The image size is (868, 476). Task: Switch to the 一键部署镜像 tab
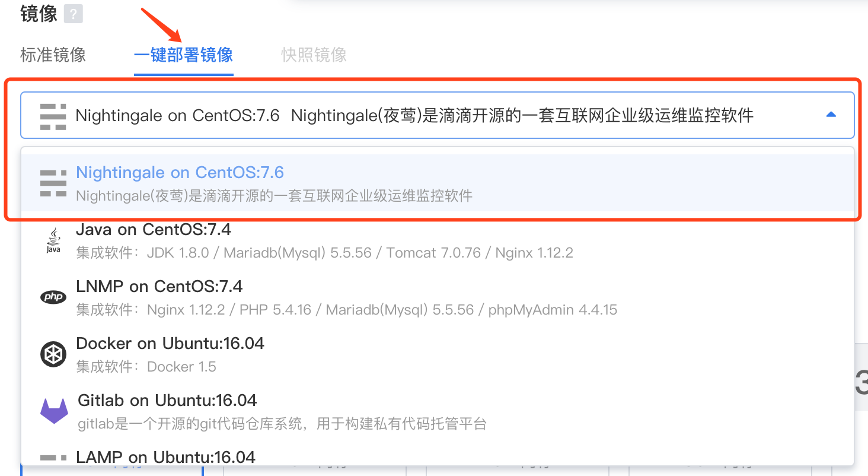click(183, 55)
